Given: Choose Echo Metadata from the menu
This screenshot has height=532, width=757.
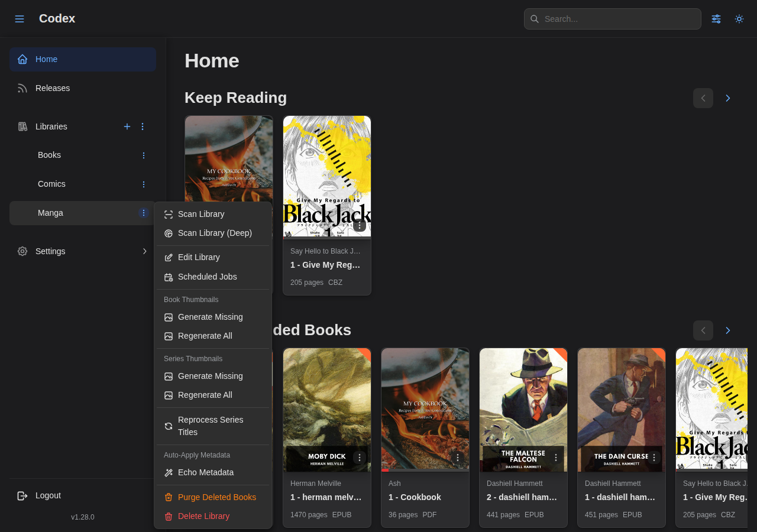Looking at the screenshot, I should pyautogui.click(x=213, y=472).
